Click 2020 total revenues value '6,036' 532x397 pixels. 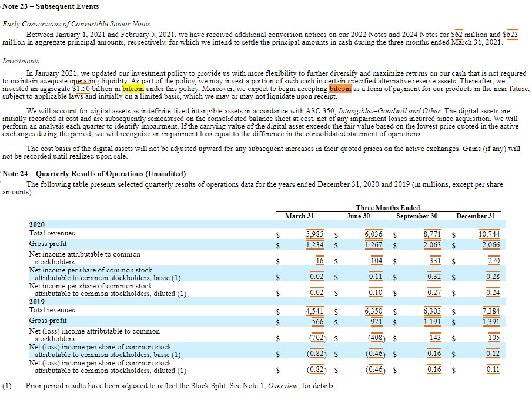pos(373,234)
